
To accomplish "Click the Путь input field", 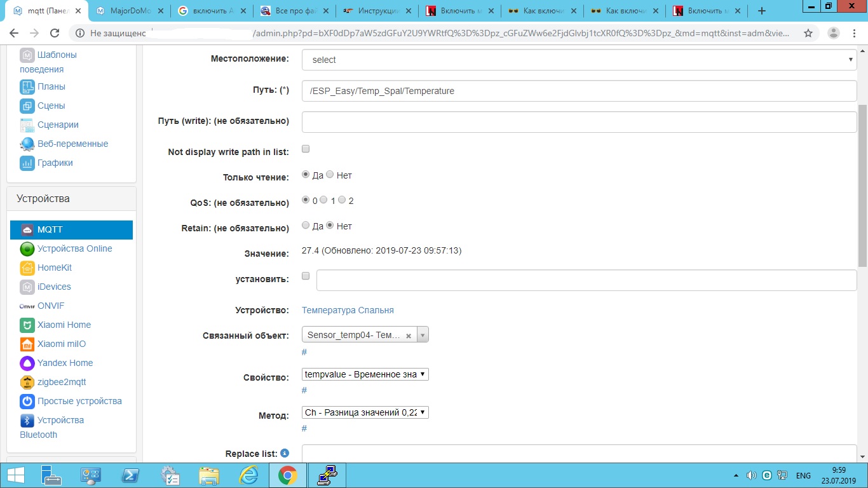I will (580, 91).
